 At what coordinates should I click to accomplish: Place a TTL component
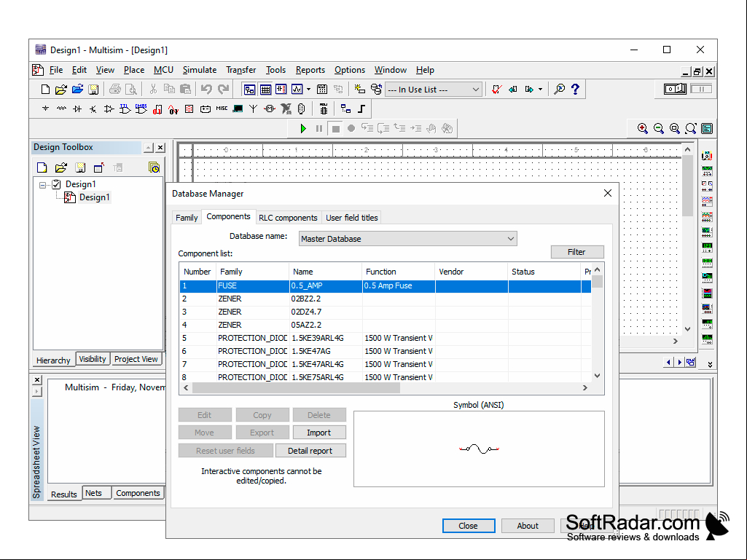tap(125, 109)
